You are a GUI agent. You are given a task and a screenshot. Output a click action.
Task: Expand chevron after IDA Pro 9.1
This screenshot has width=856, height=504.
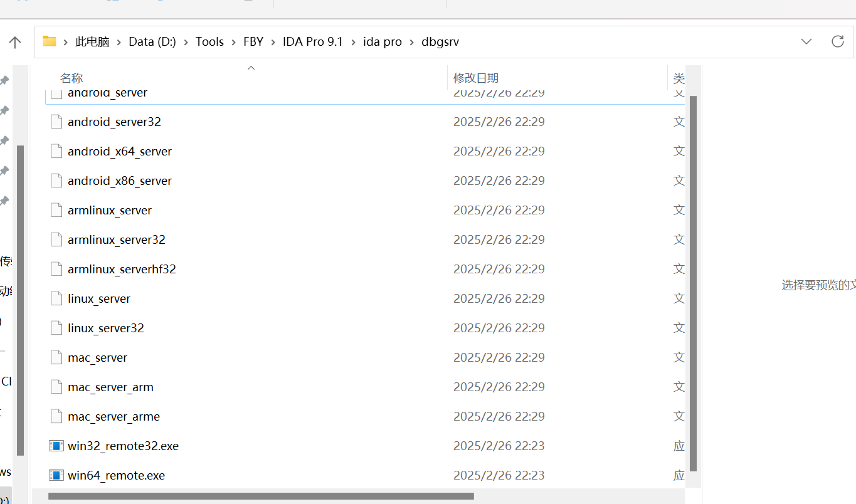[353, 42]
